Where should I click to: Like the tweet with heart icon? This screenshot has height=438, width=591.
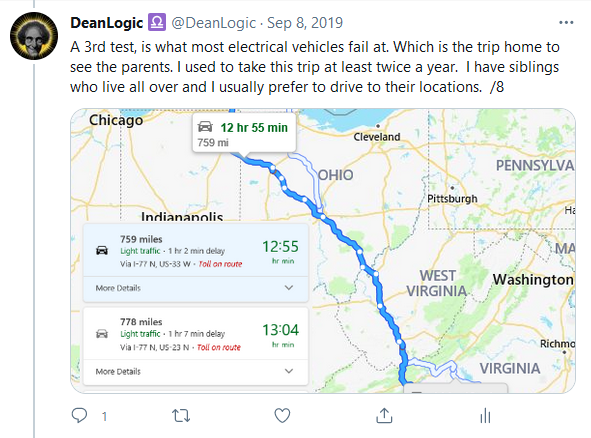282,416
